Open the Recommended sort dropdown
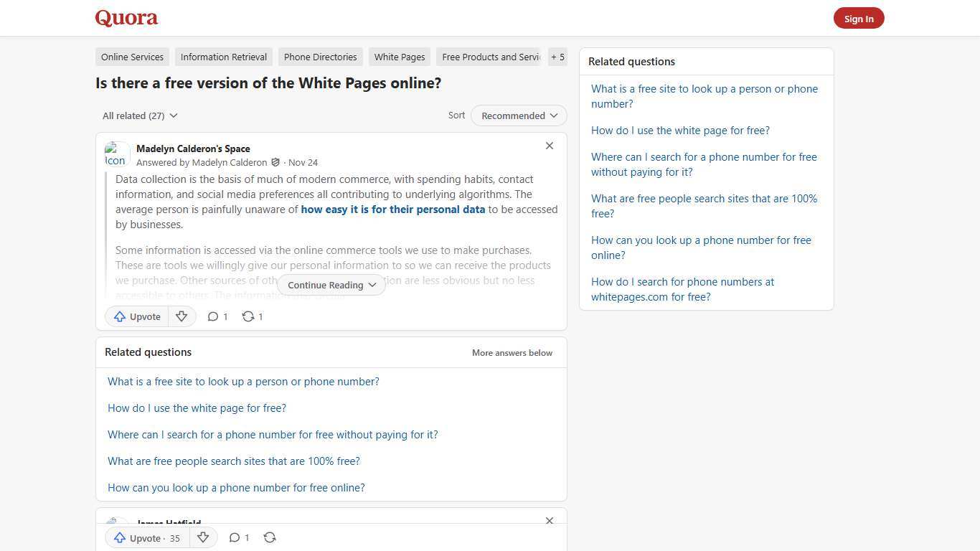 (518, 116)
